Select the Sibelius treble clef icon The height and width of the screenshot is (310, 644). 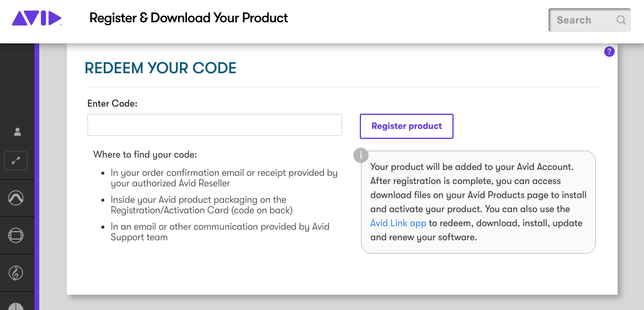pyautogui.click(x=16, y=272)
